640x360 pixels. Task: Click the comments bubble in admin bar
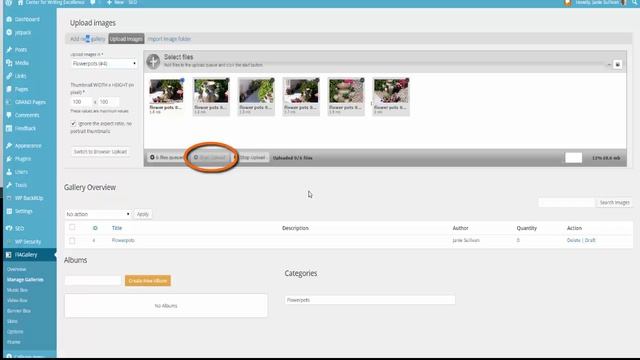click(93, 2)
